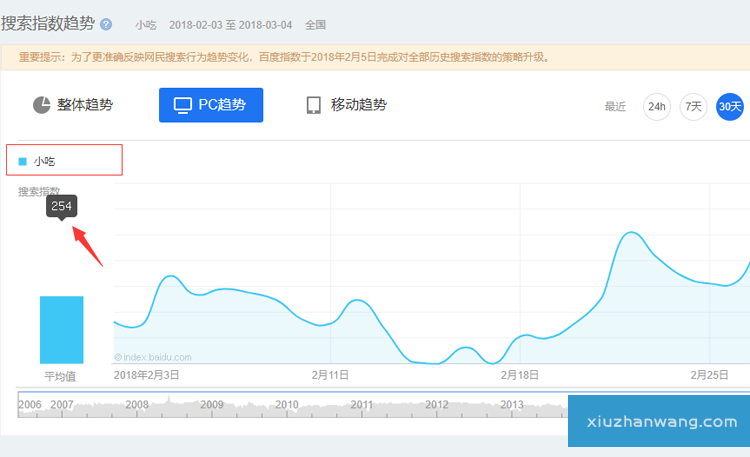Click the blue 小吃 legend color square
The width and height of the screenshot is (750, 457).
coord(23,160)
